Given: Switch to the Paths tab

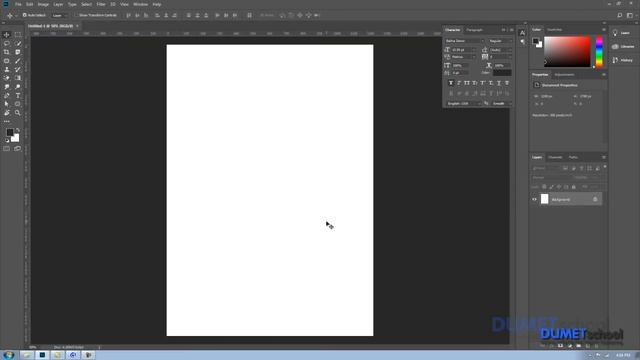Looking at the screenshot, I should [573, 157].
